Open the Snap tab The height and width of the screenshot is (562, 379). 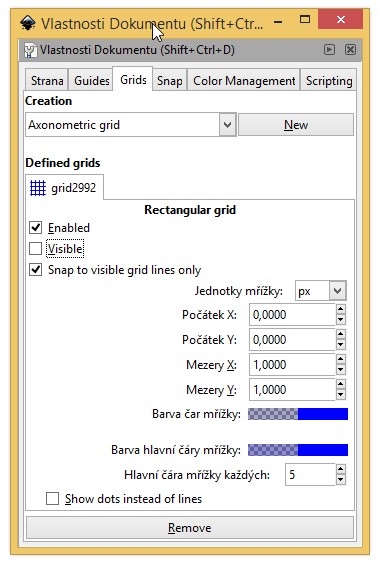click(169, 80)
